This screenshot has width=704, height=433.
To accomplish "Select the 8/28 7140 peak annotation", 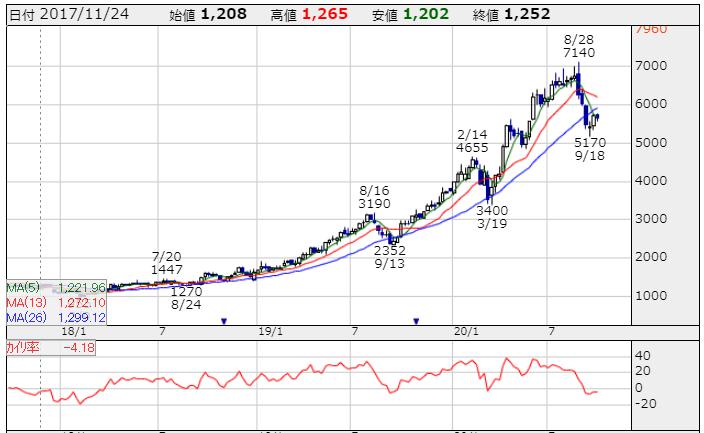I will coord(580,43).
